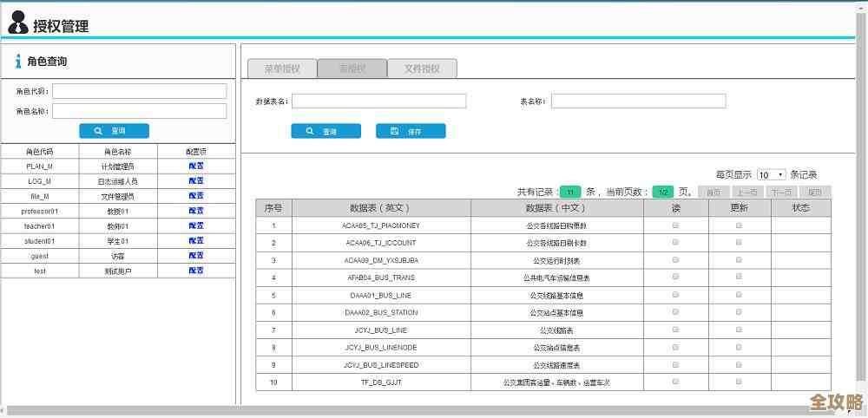Toggle 读 checkbox for DAAA01_BUS_LINE
The width and height of the screenshot is (868, 418).
(675, 295)
